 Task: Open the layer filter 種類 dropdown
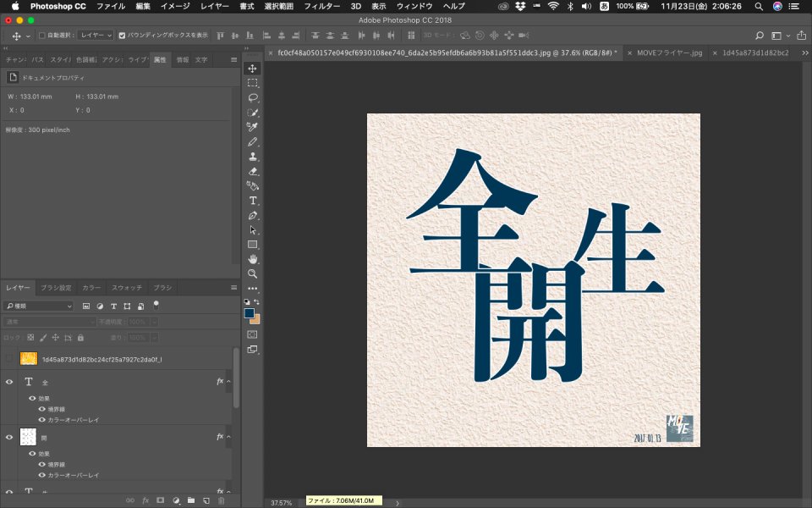tap(39, 306)
